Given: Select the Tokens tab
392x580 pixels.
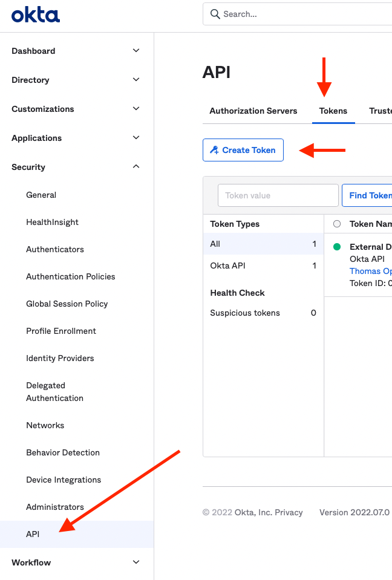Looking at the screenshot, I should click(333, 111).
